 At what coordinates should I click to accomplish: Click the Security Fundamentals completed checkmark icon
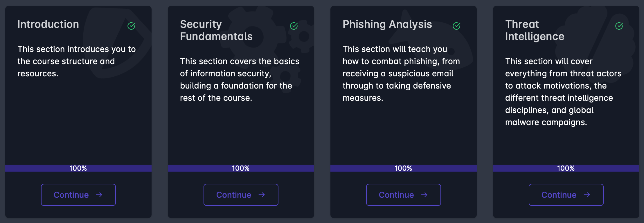[x=294, y=26]
